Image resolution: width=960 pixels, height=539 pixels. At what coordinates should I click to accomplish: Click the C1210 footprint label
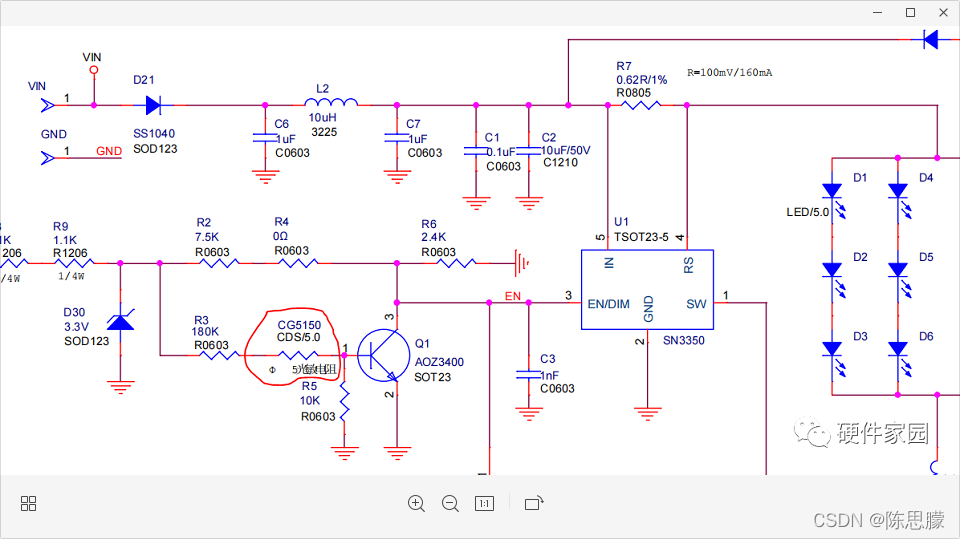[x=560, y=162]
